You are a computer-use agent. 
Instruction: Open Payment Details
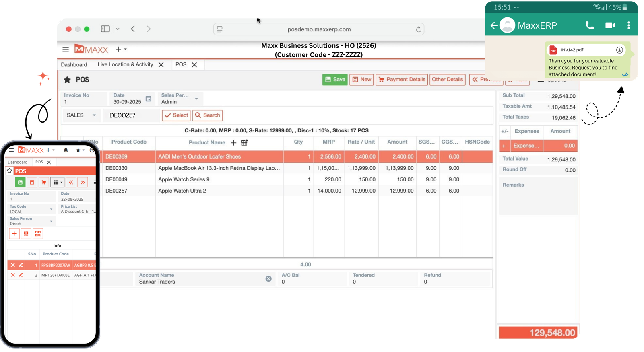point(402,80)
